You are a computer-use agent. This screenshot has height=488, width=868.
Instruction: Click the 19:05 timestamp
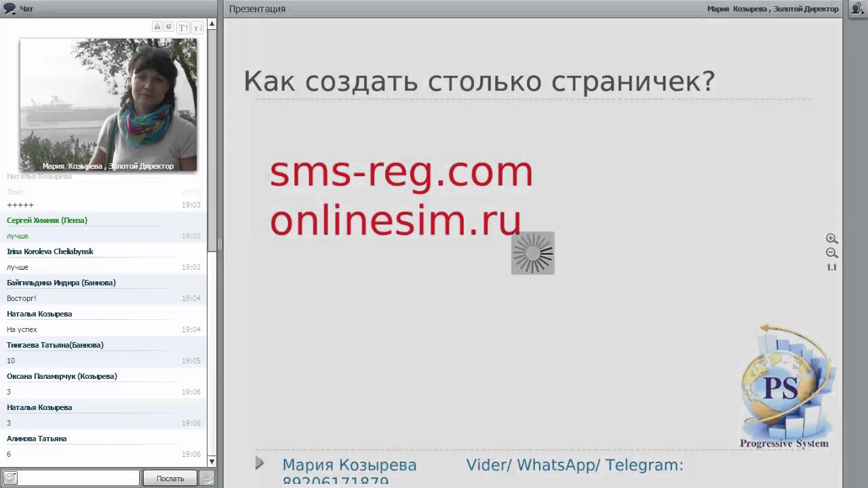tap(191, 361)
